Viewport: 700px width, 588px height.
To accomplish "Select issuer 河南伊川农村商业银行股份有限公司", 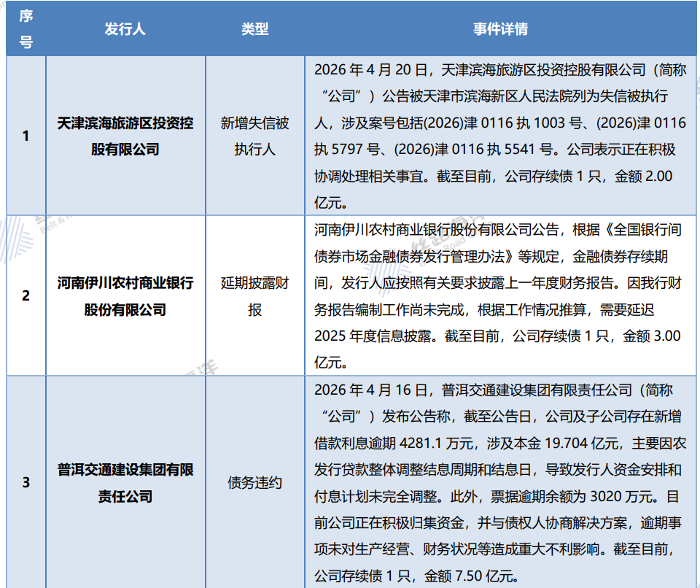I will pos(125,295).
